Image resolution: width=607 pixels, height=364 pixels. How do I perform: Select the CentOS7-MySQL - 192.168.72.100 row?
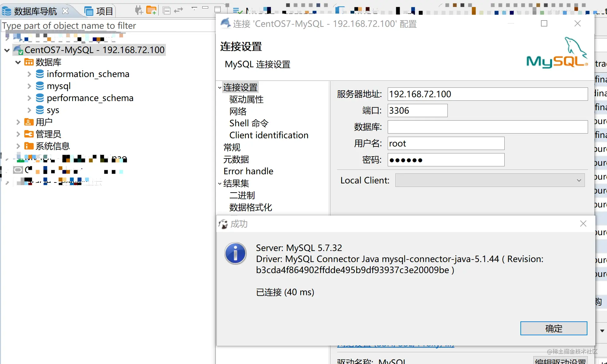click(x=89, y=50)
